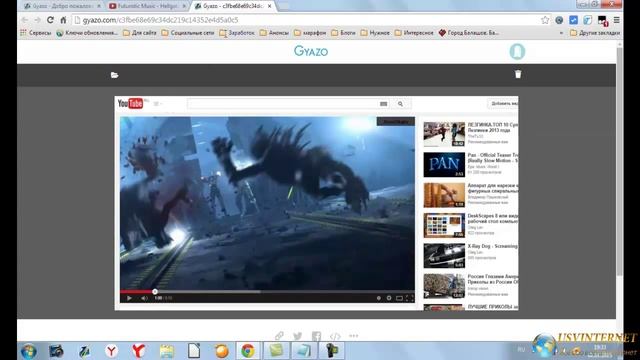This screenshot has width=640, height=360.
Task: Open the Социальные сети bookmarks folder
Action: pos(188,33)
